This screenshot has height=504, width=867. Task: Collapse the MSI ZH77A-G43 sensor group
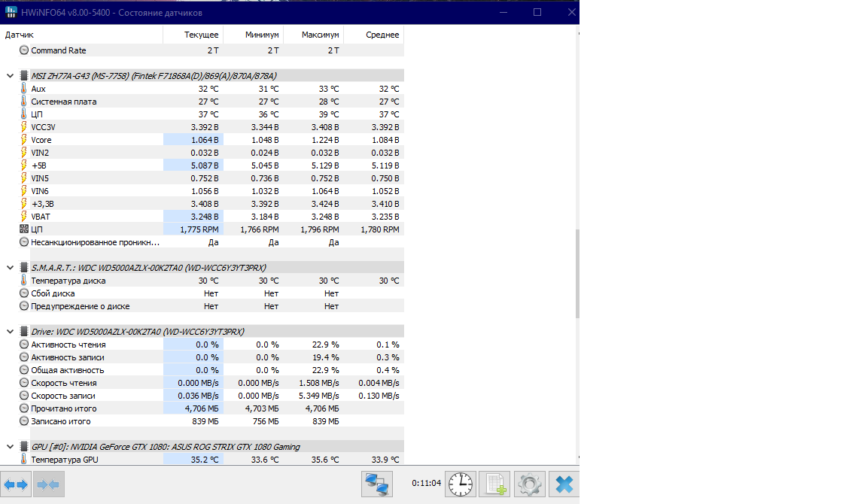point(10,76)
